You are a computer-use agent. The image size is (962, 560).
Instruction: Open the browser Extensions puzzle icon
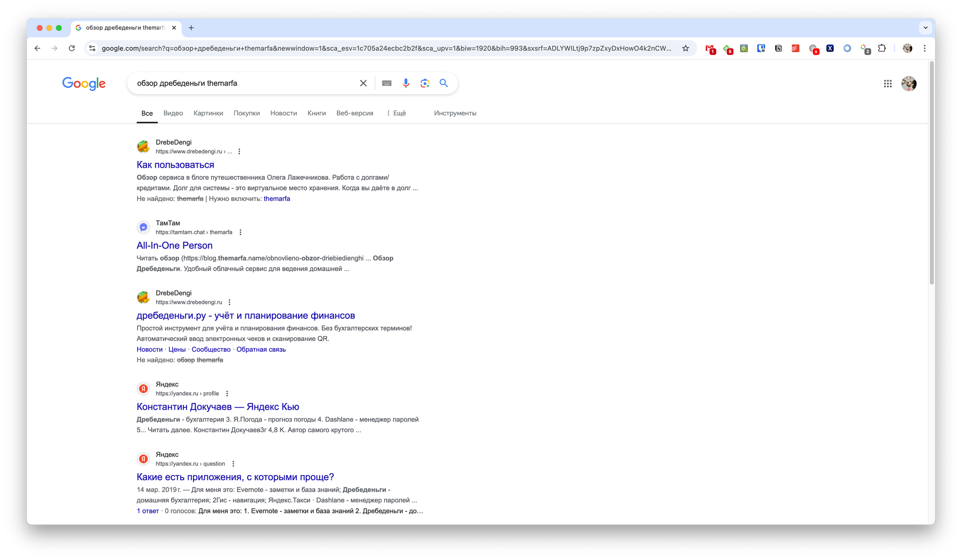[882, 48]
